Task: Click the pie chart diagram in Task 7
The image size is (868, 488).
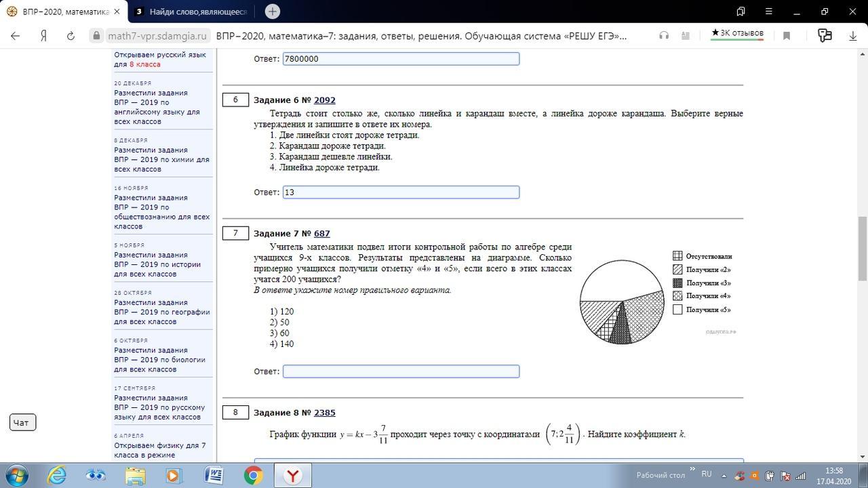Action: [x=622, y=302]
